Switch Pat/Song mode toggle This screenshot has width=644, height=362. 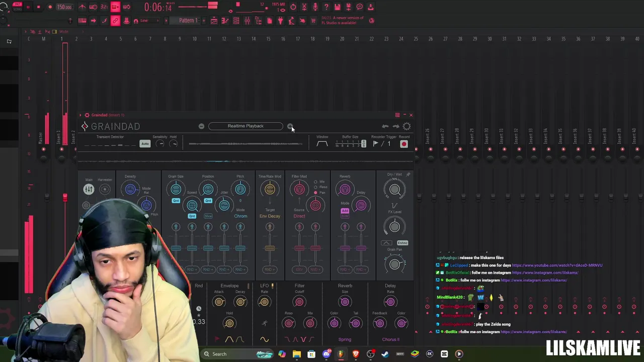[x=17, y=7]
